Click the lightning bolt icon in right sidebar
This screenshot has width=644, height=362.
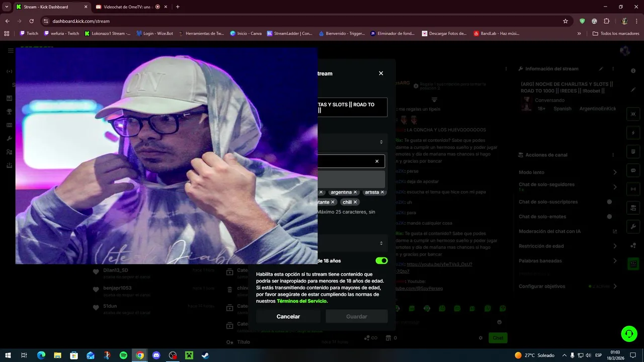click(x=633, y=133)
